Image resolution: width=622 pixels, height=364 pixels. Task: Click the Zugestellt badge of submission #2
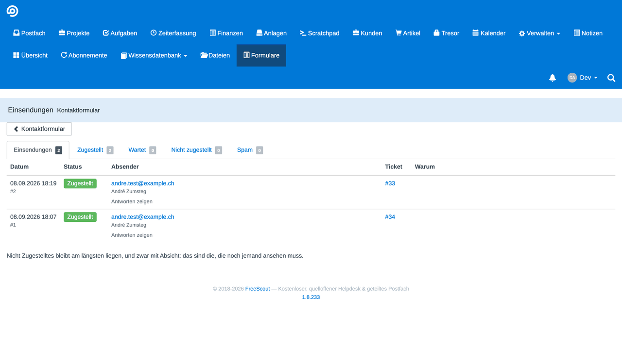coord(80,183)
